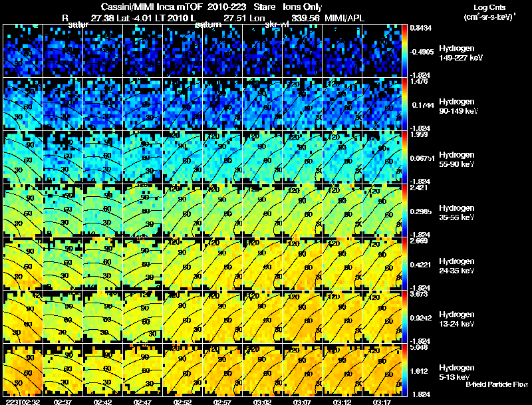The image size is (532, 405).
Task: Click the 02:47 time label
Action: coord(142,402)
